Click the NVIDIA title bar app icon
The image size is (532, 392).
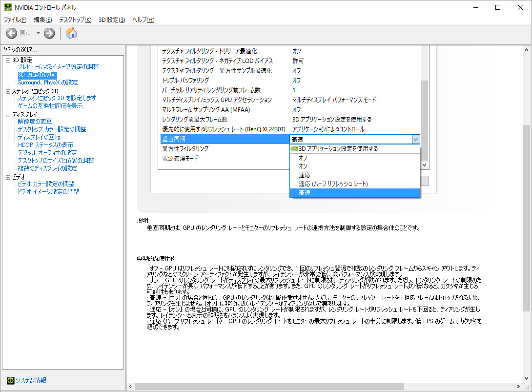coord(8,7)
